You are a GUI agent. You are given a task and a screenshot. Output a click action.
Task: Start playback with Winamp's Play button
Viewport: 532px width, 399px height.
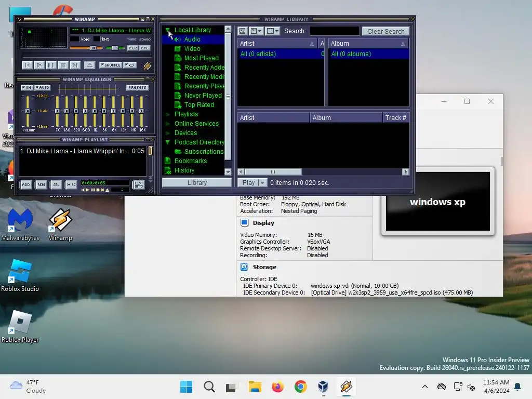pos(39,65)
